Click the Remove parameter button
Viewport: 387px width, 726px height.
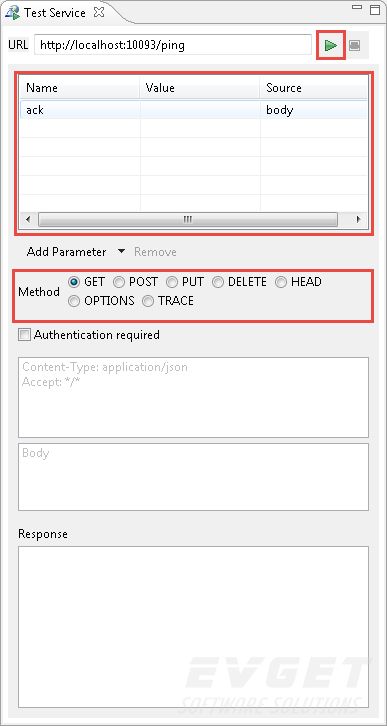pos(155,252)
